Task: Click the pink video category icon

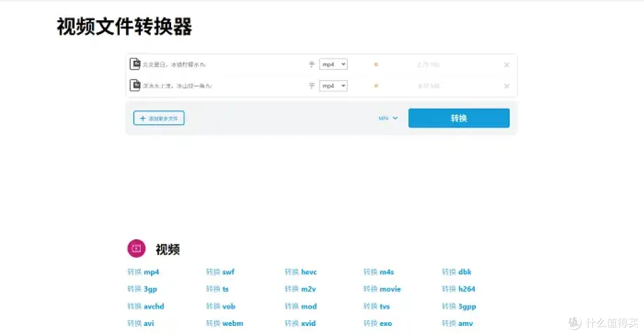Action: [137, 248]
